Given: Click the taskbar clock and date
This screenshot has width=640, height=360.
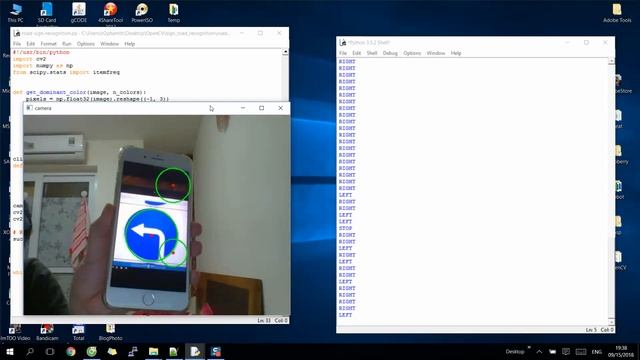Looking at the screenshot, I should pyautogui.click(x=621, y=351).
